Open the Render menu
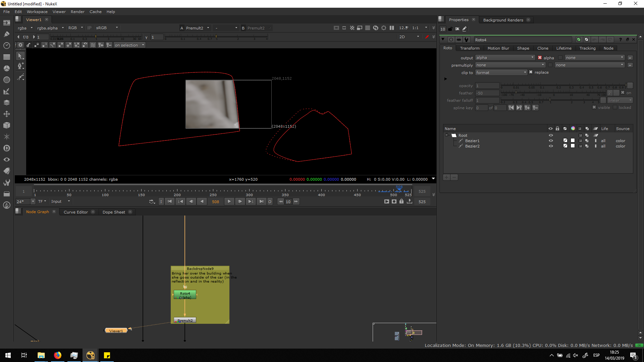This screenshot has width=644, height=362. pyautogui.click(x=77, y=12)
